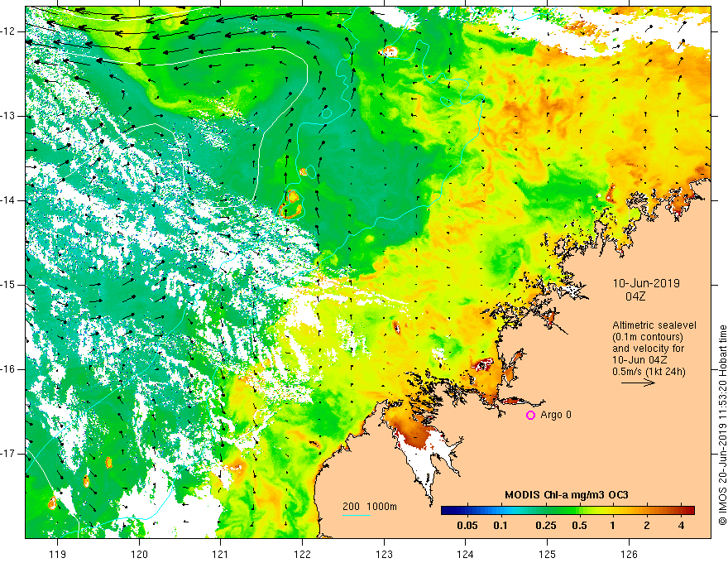
Task: Click the latitude axis label '-12'
Action: point(9,31)
